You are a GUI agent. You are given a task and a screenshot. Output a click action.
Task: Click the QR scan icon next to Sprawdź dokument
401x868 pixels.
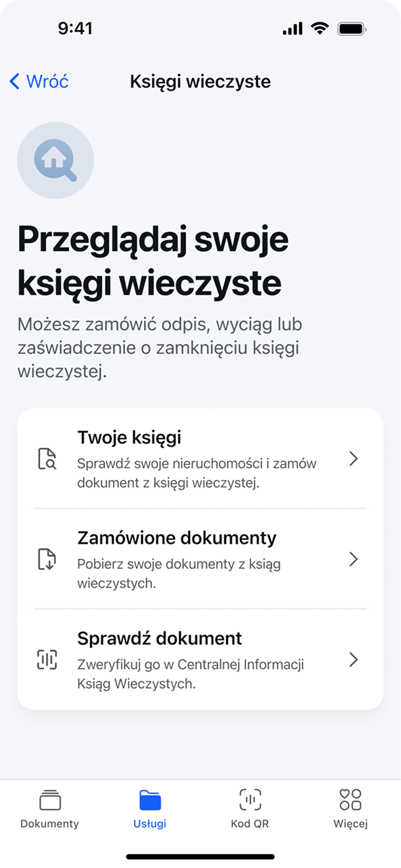[x=45, y=660]
